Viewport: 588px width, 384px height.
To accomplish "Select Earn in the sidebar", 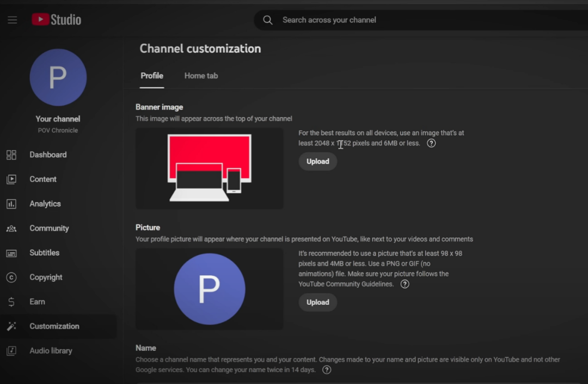I will 58,302.
